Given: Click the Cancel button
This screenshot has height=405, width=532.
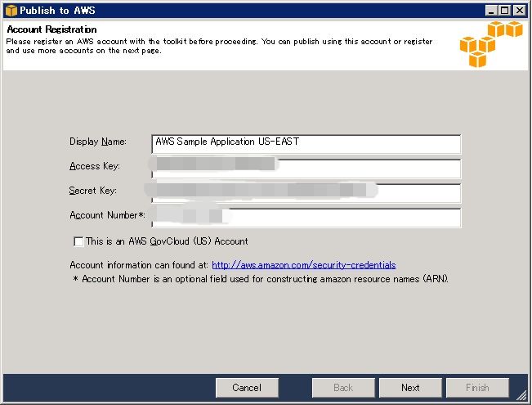Looking at the screenshot, I should pyautogui.click(x=247, y=388).
